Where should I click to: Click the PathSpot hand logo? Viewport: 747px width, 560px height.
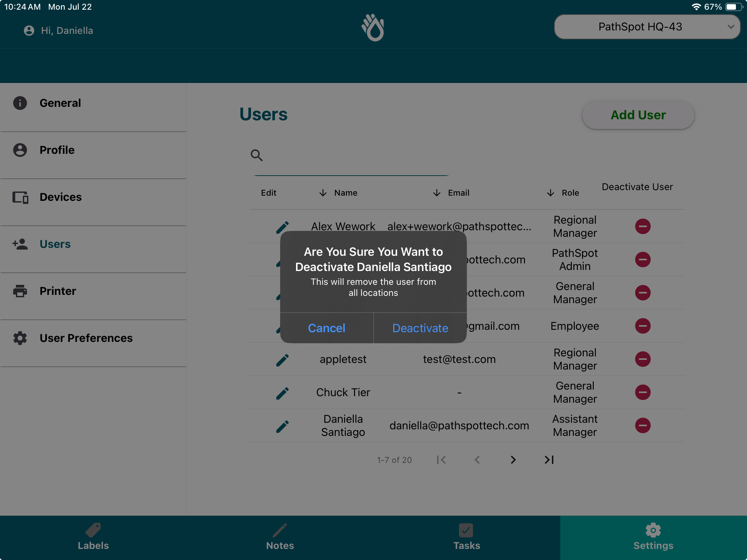point(373,28)
